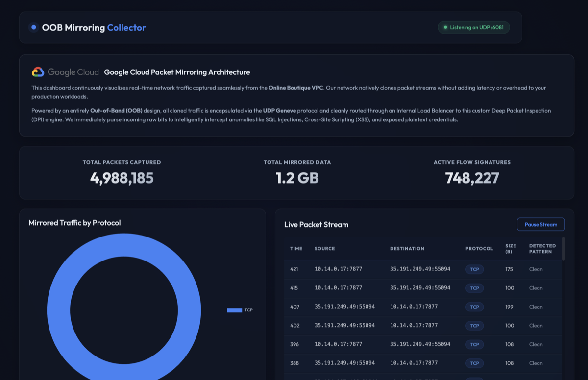588x380 pixels.
Task: Click the Active Flow Signatures counter
Action: coord(471,178)
